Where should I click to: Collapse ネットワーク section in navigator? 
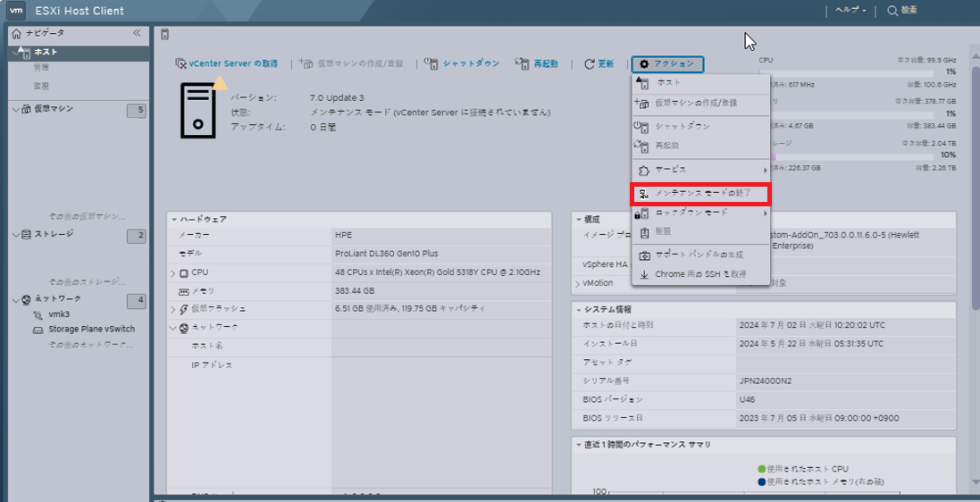click(15, 299)
